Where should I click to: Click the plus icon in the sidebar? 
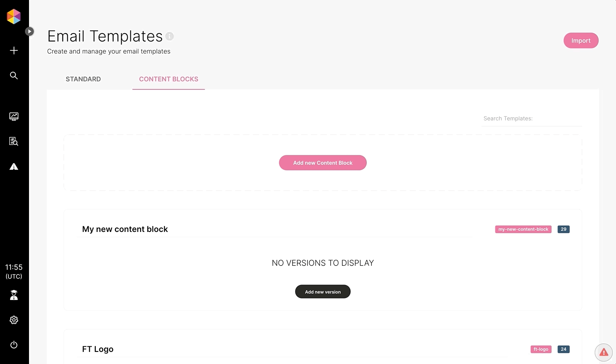coord(14,50)
